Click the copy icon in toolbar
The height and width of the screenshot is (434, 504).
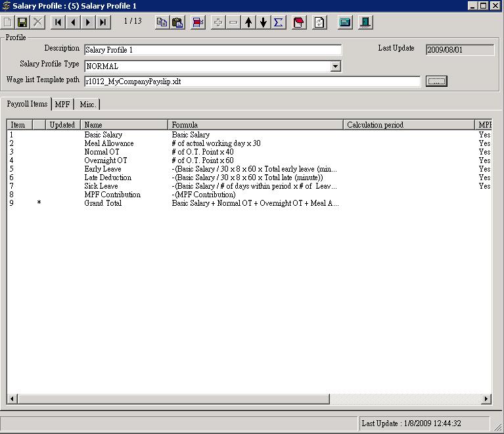162,22
